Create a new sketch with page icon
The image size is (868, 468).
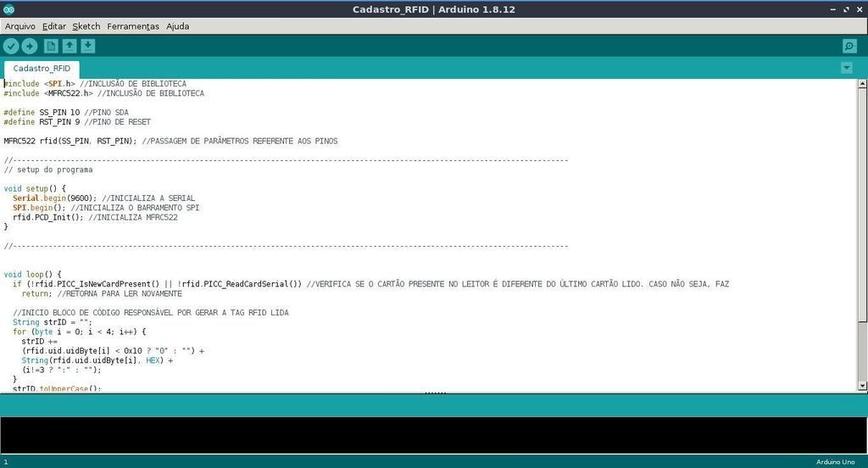pos(51,46)
